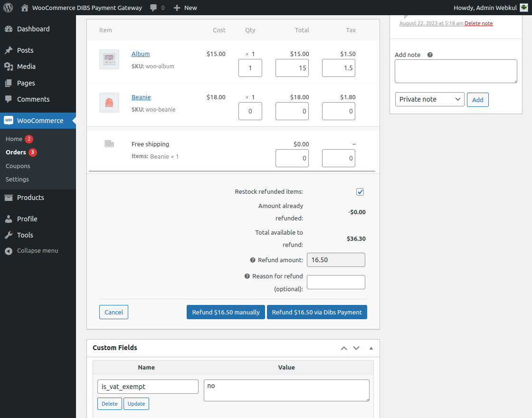The height and width of the screenshot is (418, 532).
Task: Go to Coupons in WooCommerce submenu
Action: pos(18,166)
